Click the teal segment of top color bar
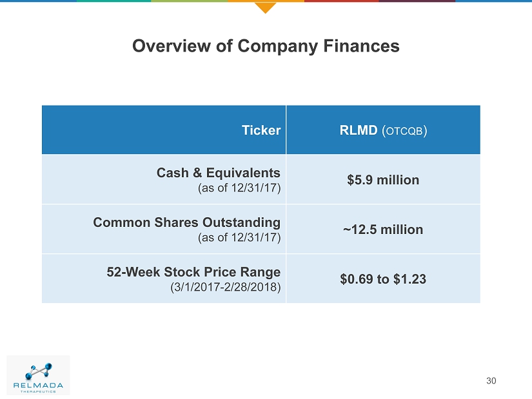 113,1
